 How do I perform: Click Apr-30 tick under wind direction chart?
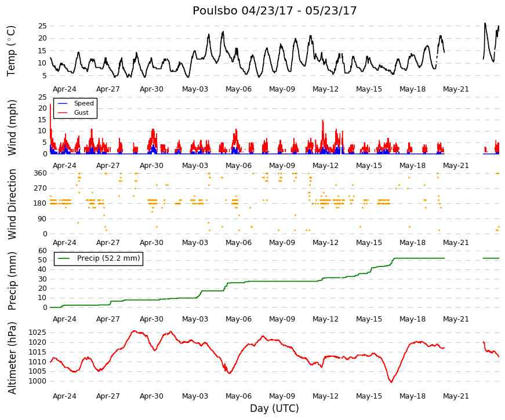click(151, 243)
